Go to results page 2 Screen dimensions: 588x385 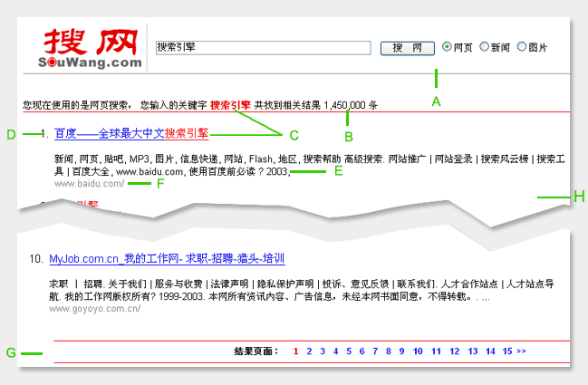click(309, 351)
